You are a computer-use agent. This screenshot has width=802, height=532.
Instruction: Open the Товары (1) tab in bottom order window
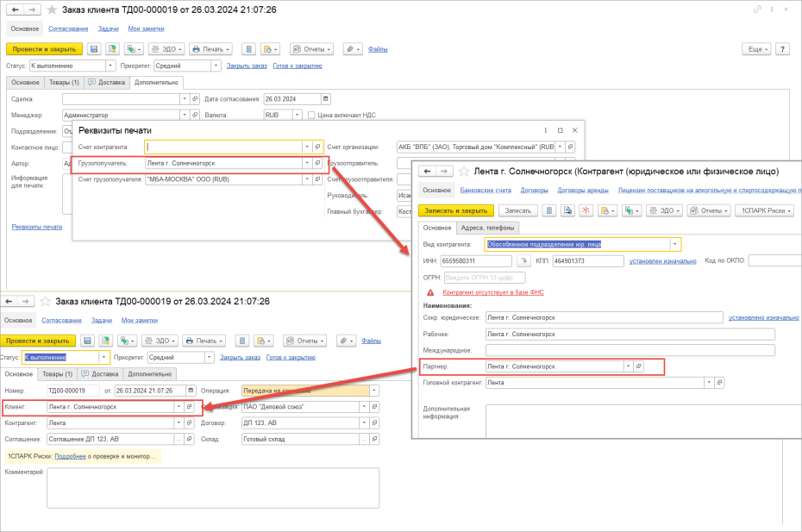tap(57, 374)
